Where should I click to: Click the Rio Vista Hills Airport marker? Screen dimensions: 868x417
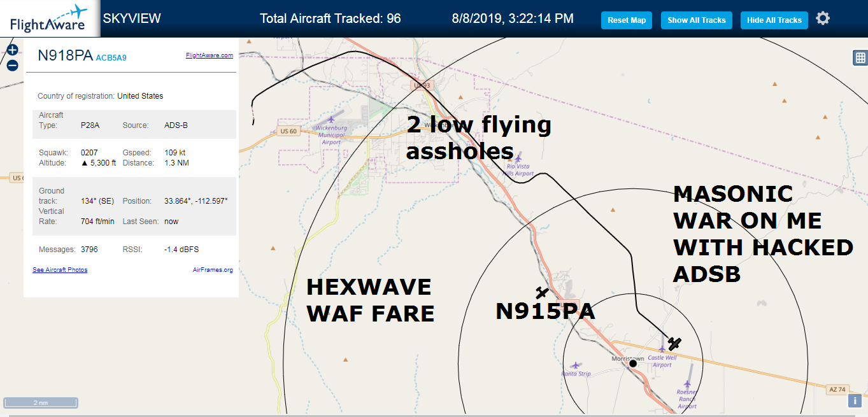[518, 157]
